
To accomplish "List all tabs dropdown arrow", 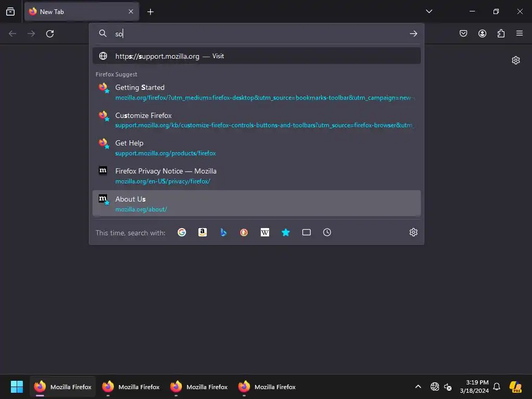I will coord(429,11).
